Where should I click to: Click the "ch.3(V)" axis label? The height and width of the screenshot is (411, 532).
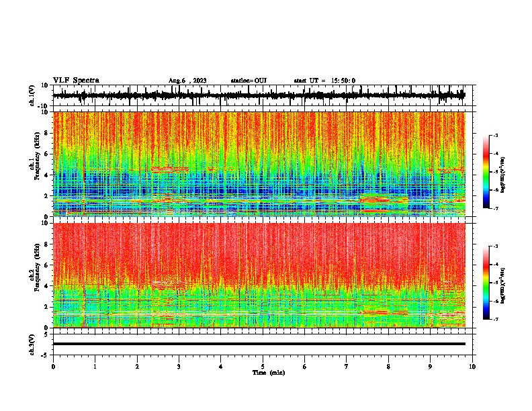(32, 345)
